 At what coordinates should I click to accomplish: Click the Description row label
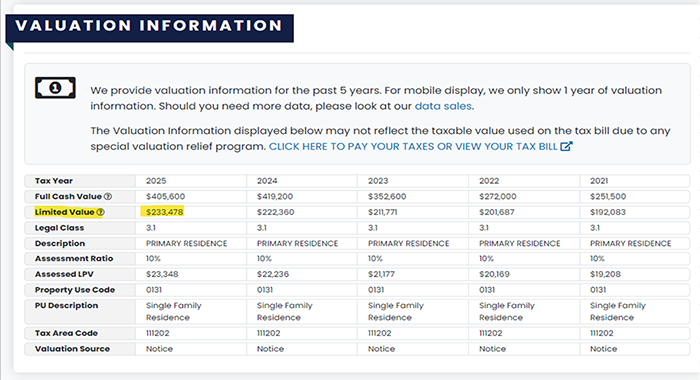(x=60, y=243)
